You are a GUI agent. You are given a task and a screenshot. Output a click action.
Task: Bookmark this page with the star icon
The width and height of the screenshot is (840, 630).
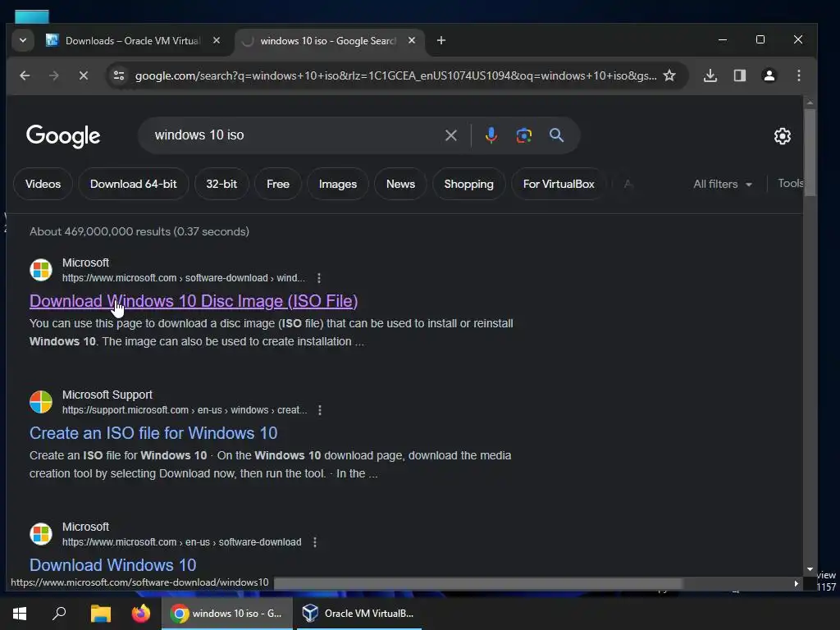[x=669, y=75]
